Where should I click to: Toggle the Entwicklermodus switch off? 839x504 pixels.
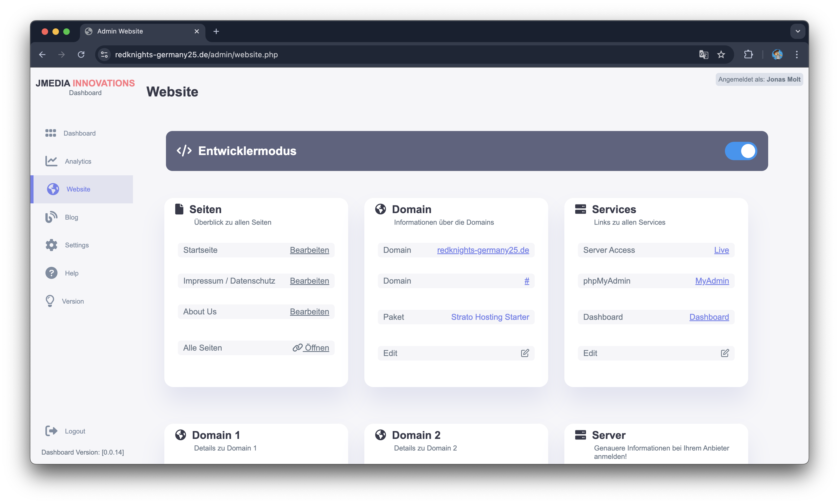pyautogui.click(x=741, y=151)
